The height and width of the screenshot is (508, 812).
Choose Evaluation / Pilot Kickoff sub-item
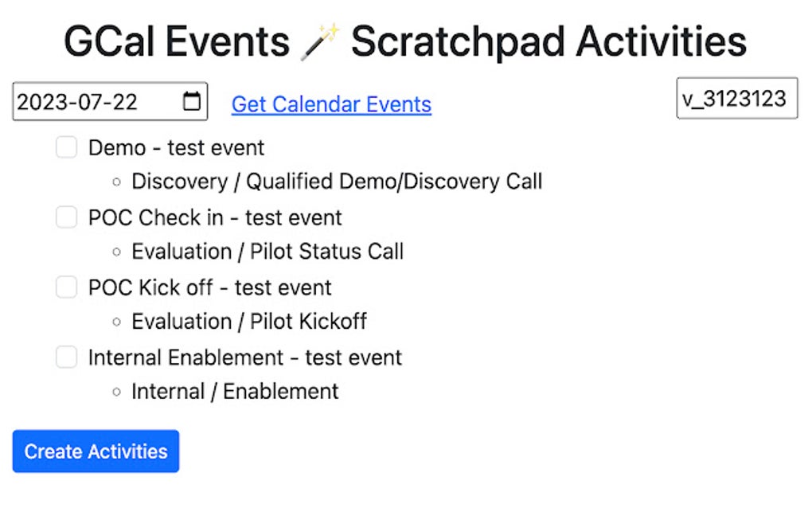tap(249, 322)
